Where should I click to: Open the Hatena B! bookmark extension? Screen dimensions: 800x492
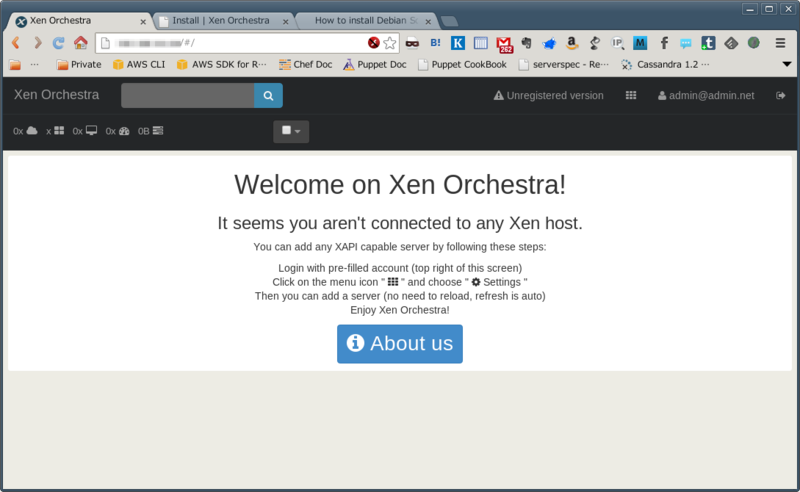[x=435, y=43]
